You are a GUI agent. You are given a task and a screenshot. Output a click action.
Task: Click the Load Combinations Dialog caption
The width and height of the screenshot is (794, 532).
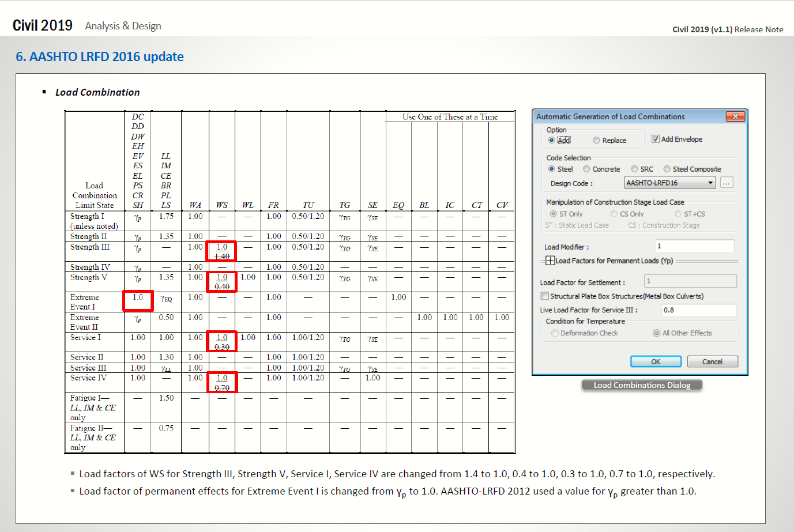(642, 385)
